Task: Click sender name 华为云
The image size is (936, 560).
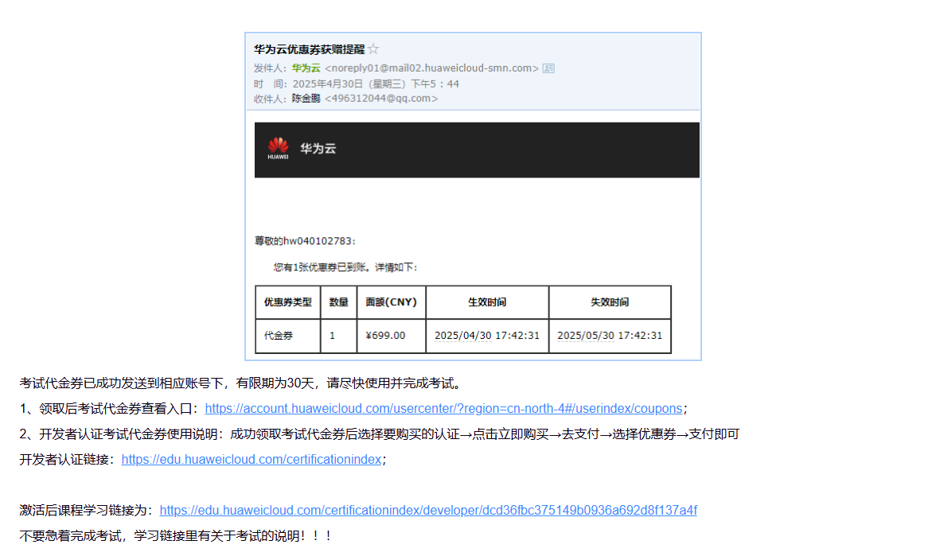Action: point(306,68)
